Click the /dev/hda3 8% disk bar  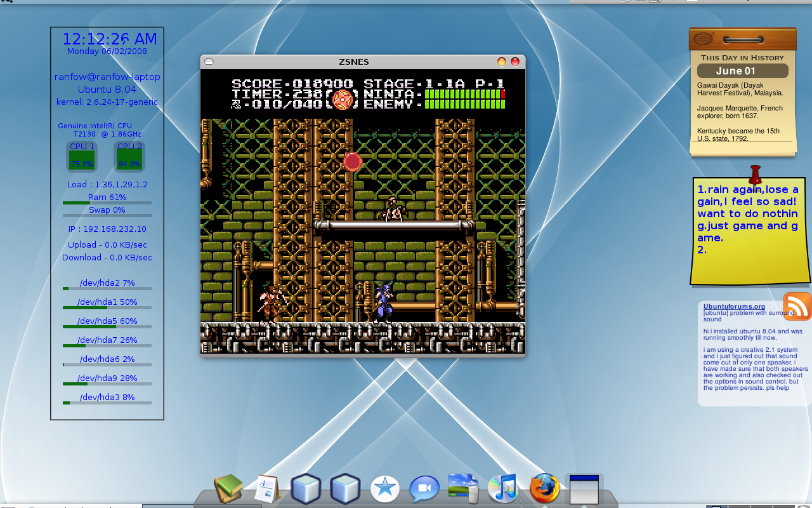pos(107,403)
